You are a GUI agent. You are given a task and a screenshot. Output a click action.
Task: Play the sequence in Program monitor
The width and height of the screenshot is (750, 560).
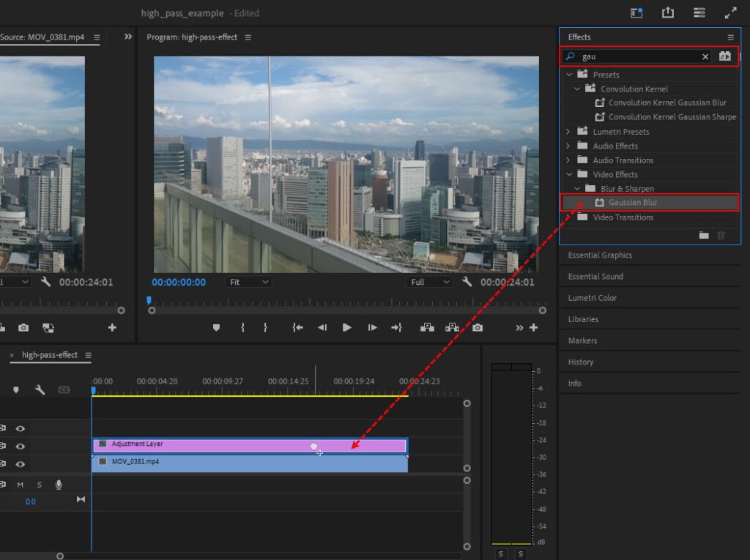pos(346,328)
